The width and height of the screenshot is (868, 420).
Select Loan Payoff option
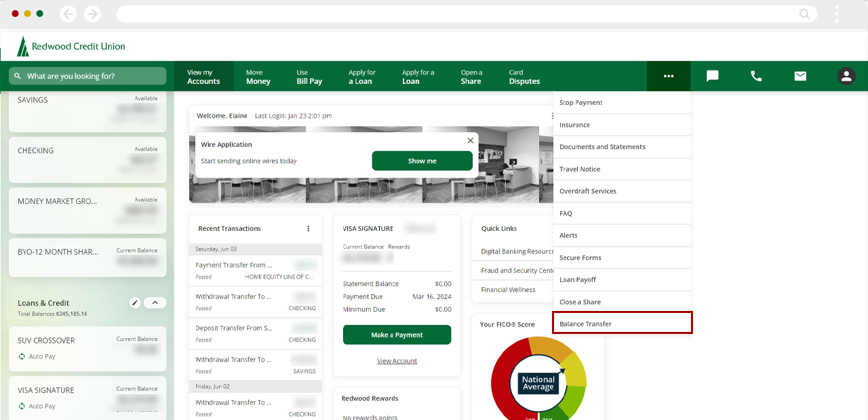[622, 280]
